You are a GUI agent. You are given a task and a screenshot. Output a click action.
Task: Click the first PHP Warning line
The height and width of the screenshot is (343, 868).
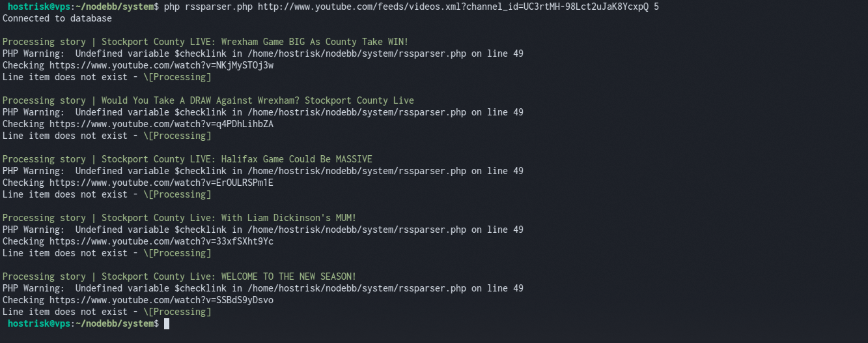tap(263, 53)
